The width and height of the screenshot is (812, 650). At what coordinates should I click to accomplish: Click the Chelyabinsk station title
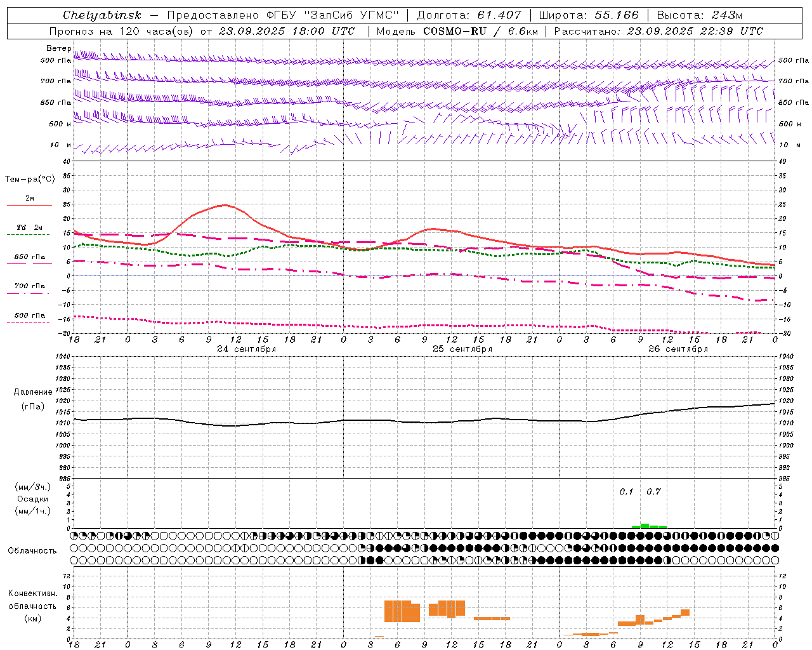click(x=102, y=15)
